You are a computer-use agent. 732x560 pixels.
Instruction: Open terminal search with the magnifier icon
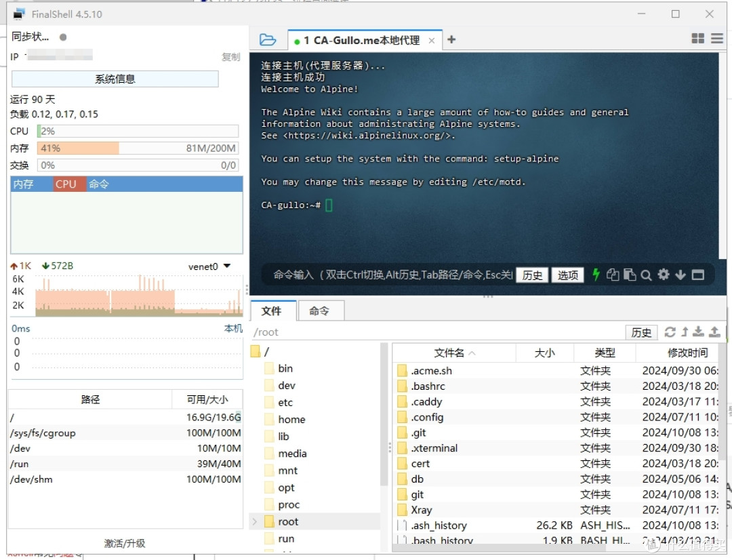click(645, 275)
